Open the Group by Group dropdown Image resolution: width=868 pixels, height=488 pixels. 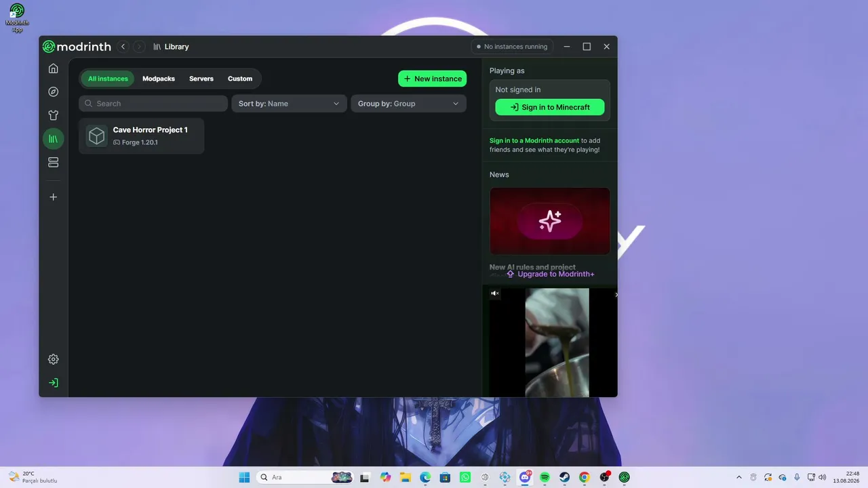(408, 104)
